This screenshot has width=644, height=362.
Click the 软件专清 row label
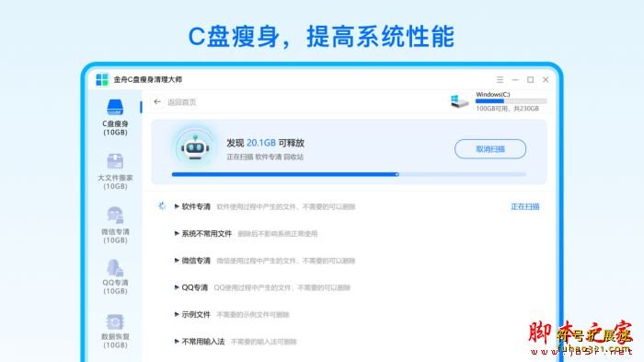tap(196, 206)
